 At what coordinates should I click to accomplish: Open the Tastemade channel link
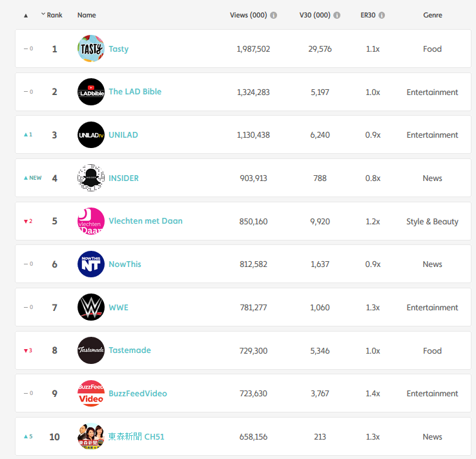[130, 350]
